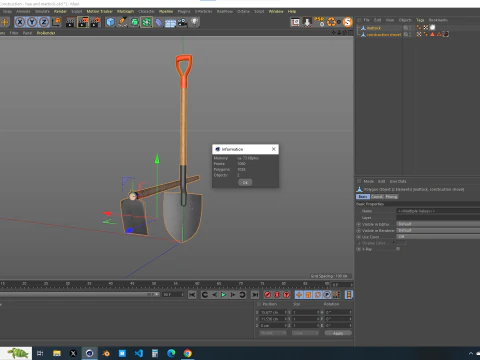
Task: Open the Window menu
Action: click(276, 11)
